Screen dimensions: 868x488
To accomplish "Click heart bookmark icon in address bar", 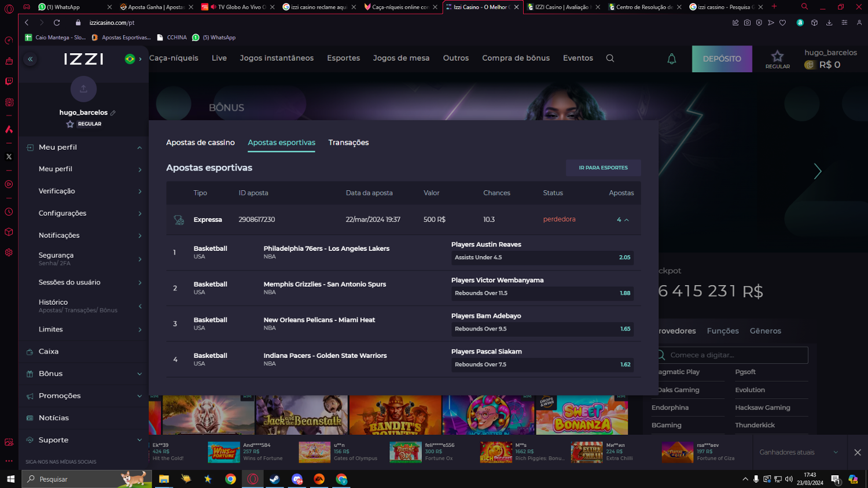I will [x=782, y=23].
